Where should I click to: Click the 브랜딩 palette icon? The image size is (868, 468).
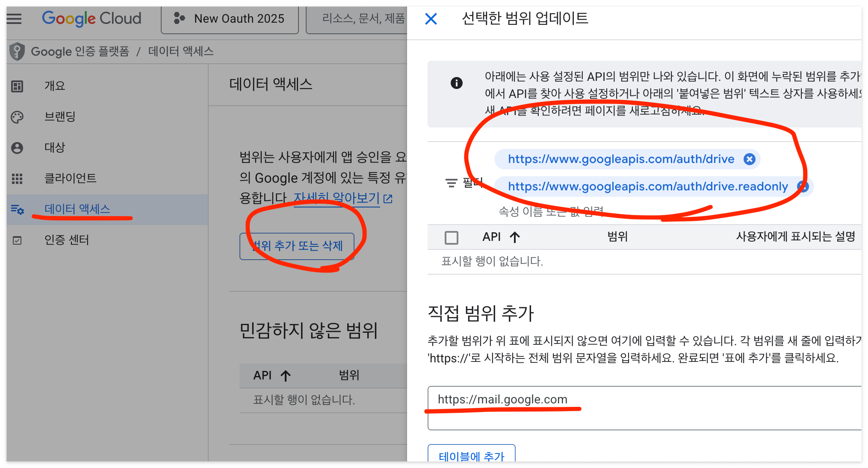coord(17,117)
